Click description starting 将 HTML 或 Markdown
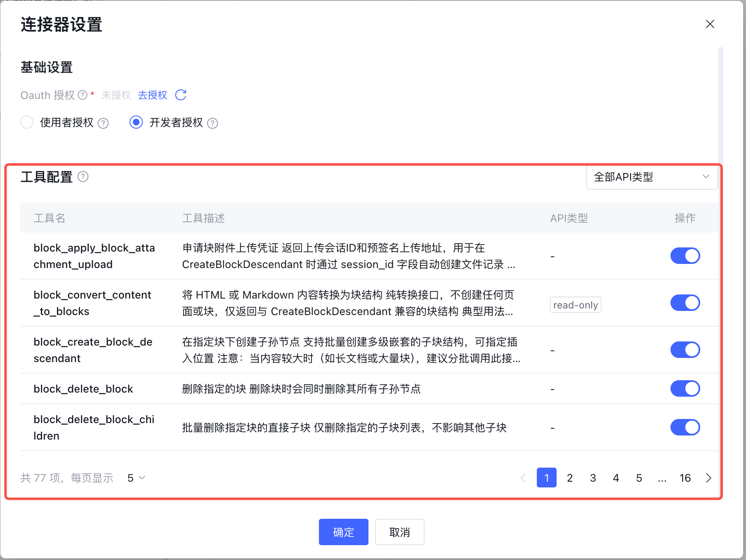This screenshot has height=560, width=746. [348, 303]
